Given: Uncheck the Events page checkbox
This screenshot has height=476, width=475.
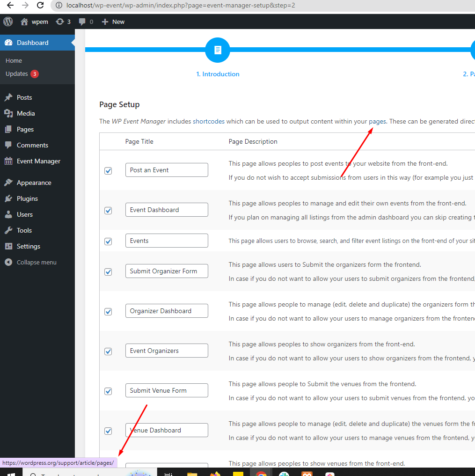Looking at the screenshot, I should [x=108, y=242].
